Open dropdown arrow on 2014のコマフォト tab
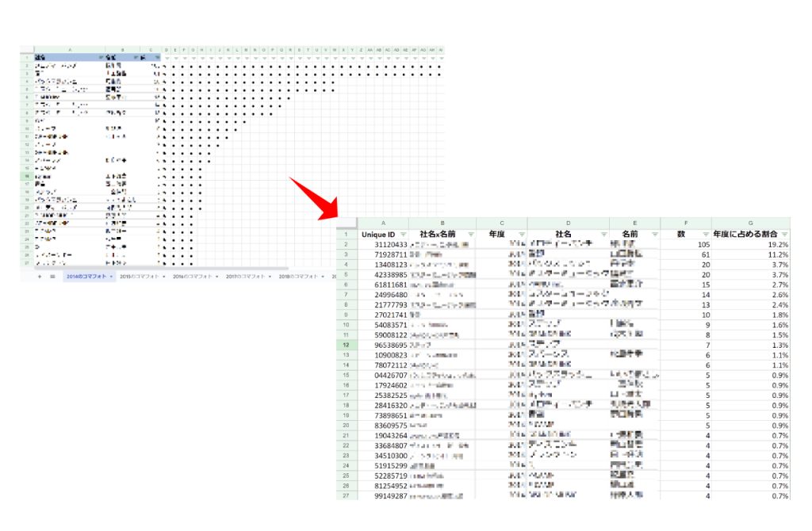This screenshot has height=531, width=812. [x=113, y=277]
